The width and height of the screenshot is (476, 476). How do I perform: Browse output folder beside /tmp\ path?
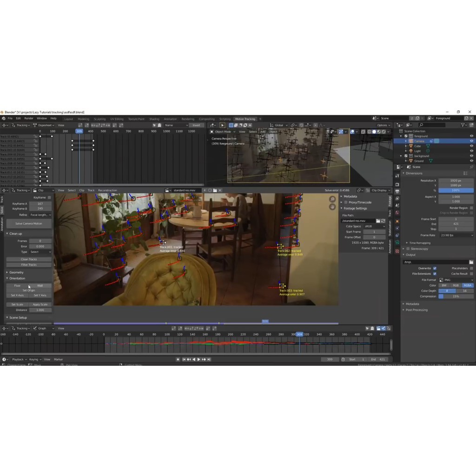coord(471,262)
